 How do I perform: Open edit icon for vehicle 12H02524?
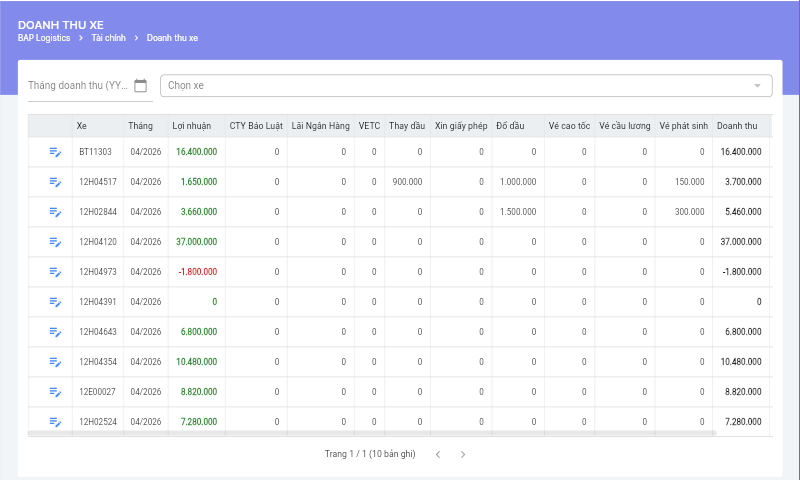[55, 422]
